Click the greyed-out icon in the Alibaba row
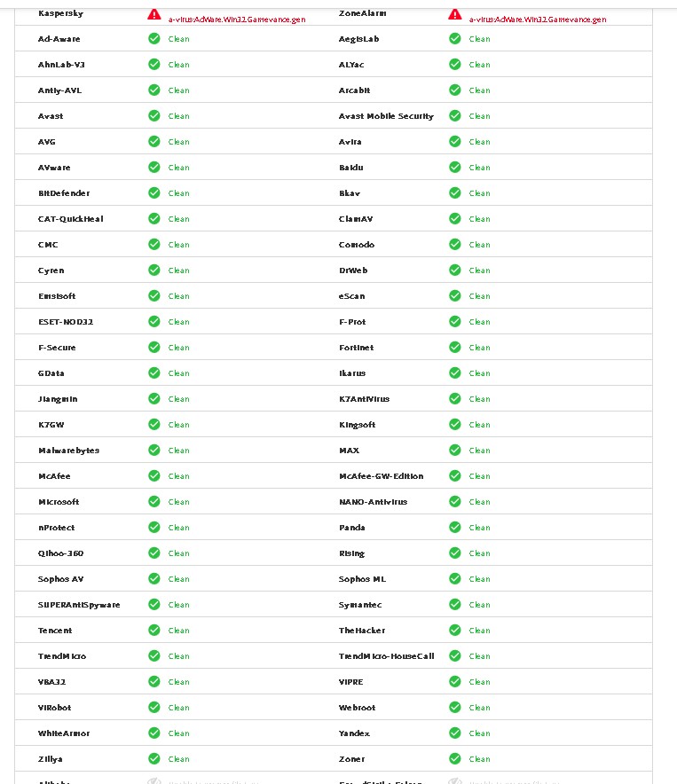Image resolution: width=677 pixels, height=784 pixels. [x=154, y=781]
